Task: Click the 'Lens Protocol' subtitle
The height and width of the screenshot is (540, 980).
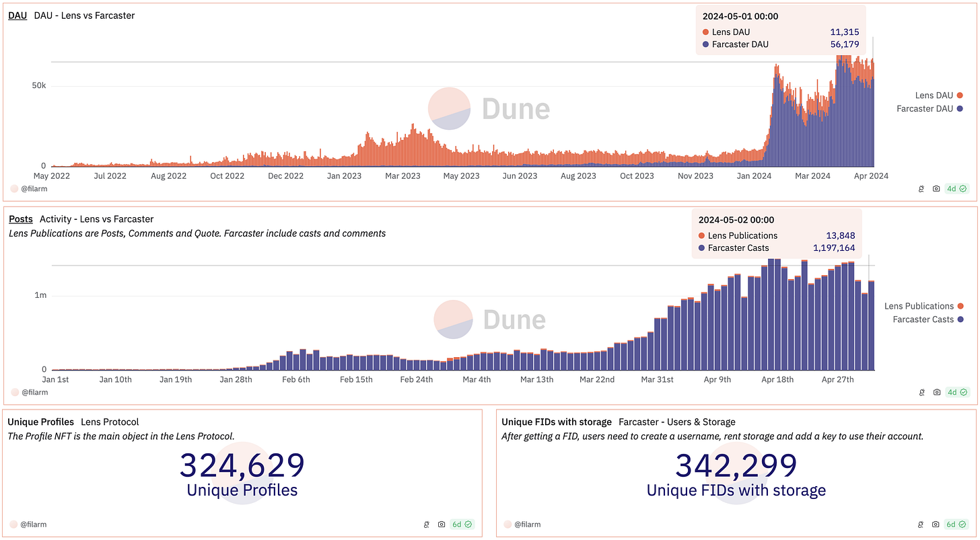Action: tap(110, 422)
